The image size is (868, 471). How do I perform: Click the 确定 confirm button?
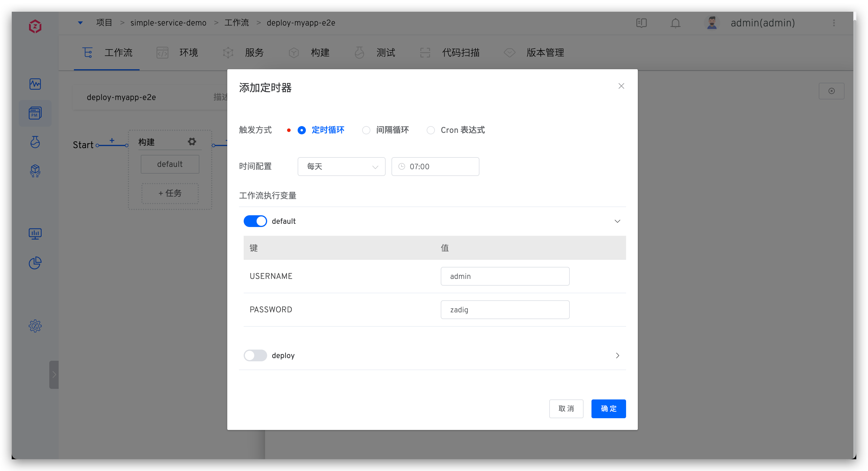608,409
